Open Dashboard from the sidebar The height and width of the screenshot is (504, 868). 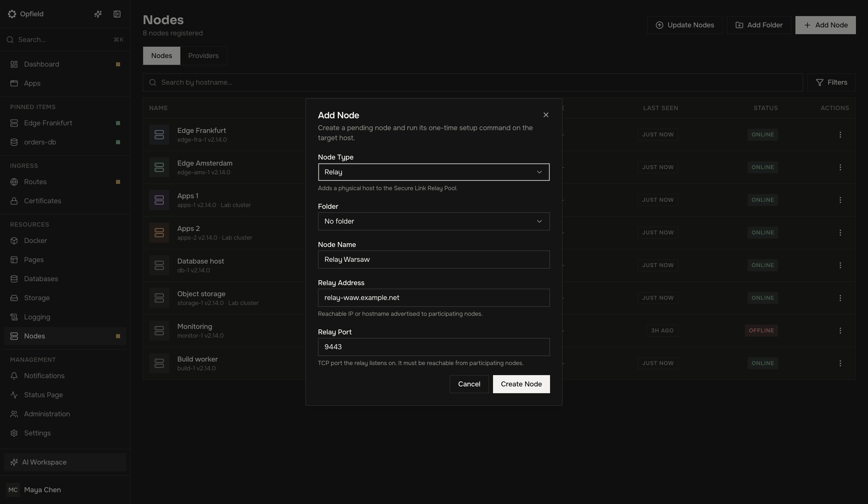(65, 64)
